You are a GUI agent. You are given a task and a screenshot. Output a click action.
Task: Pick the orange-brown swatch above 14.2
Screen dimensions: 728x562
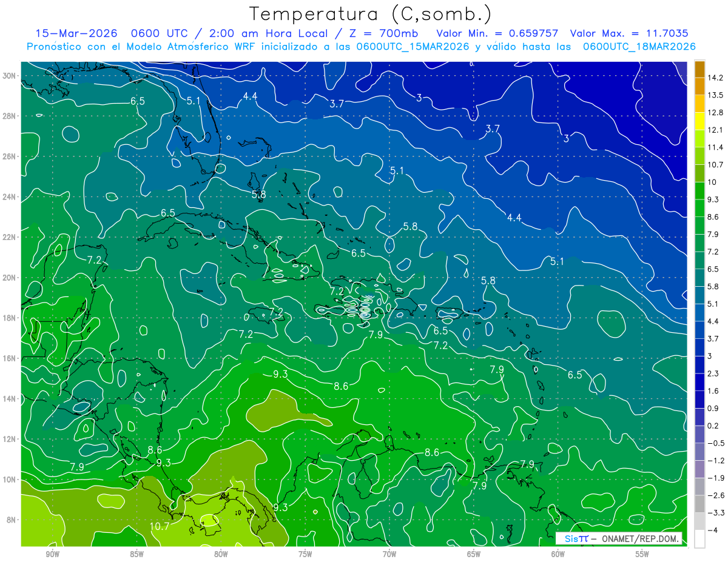coord(699,69)
